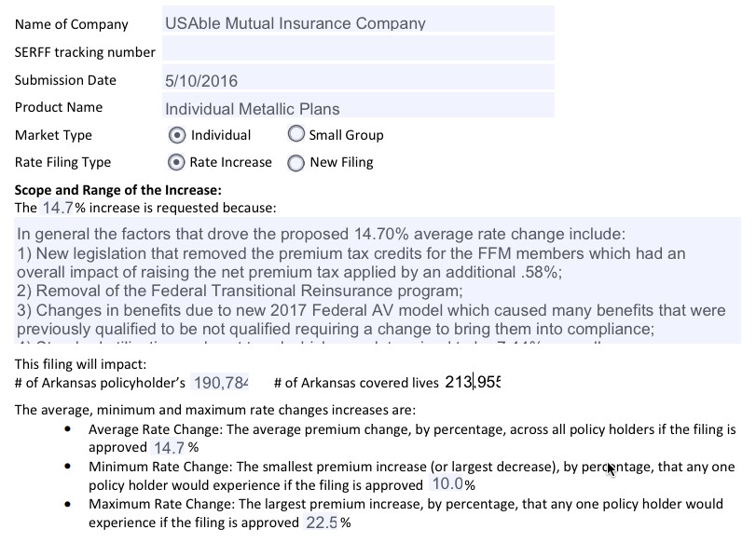Click inside the increase explanation text box
This screenshot has width=756, height=543.
click(x=378, y=281)
